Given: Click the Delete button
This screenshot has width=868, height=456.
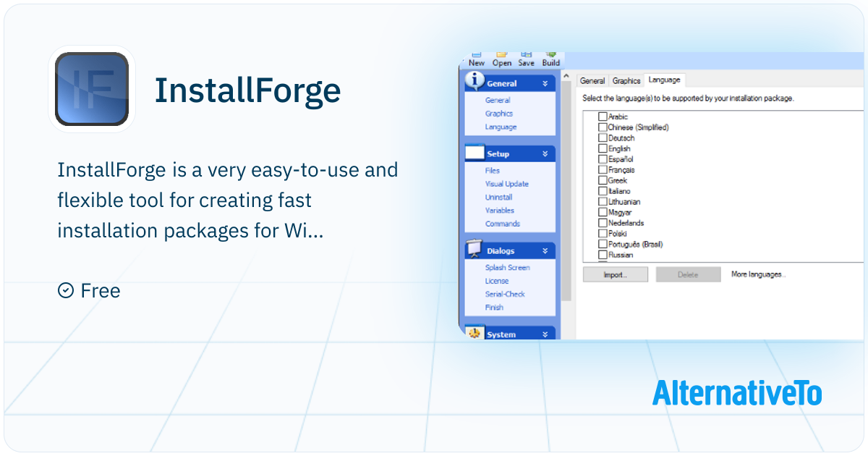Looking at the screenshot, I should coord(688,274).
